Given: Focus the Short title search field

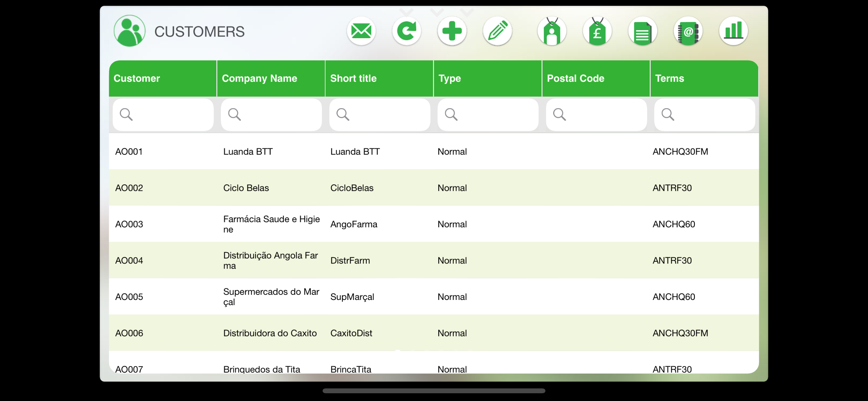Looking at the screenshot, I should pyautogui.click(x=380, y=115).
